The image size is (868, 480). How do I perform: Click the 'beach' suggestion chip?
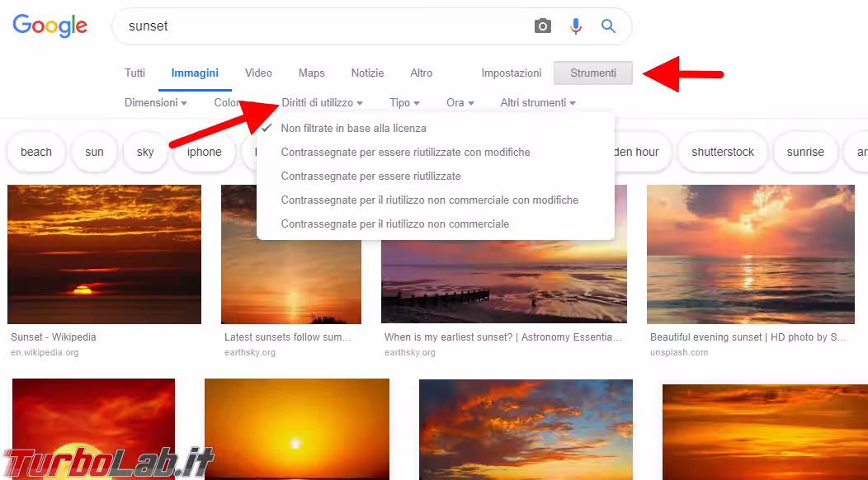pos(36,152)
